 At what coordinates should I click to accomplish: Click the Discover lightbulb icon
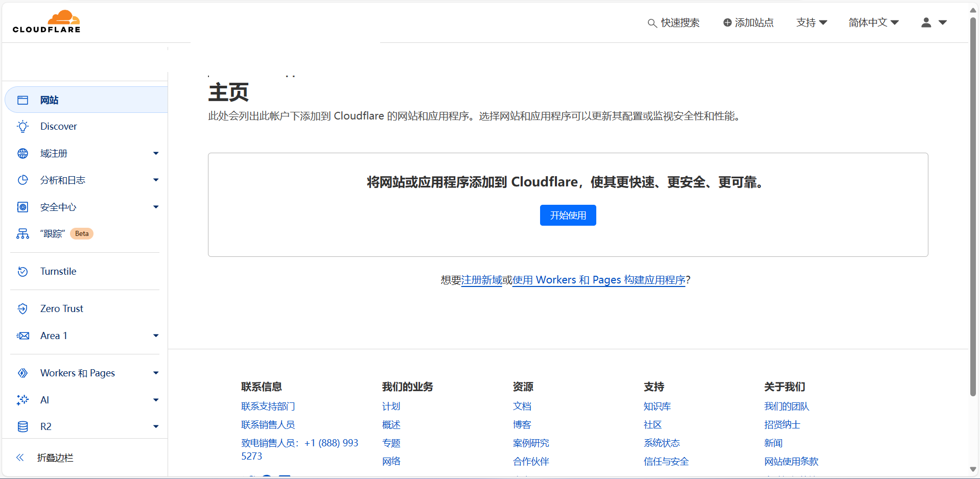pyautogui.click(x=22, y=127)
